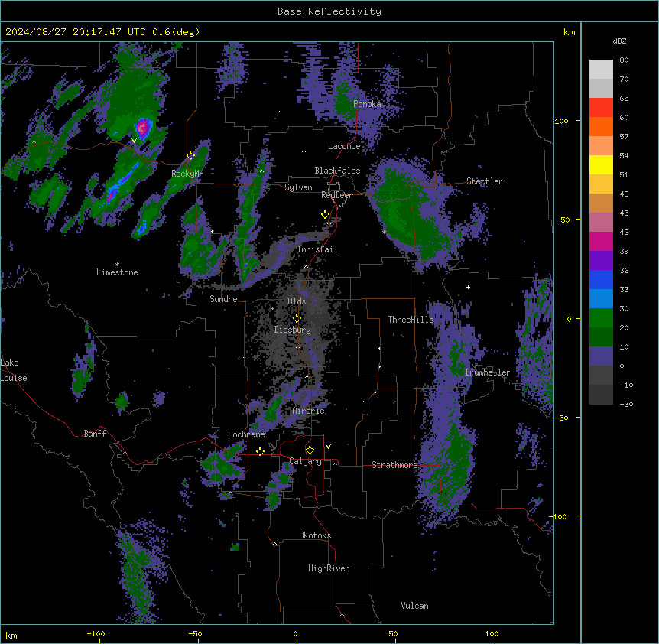Select the Olds town label
659x644 pixels.
point(297,301)
